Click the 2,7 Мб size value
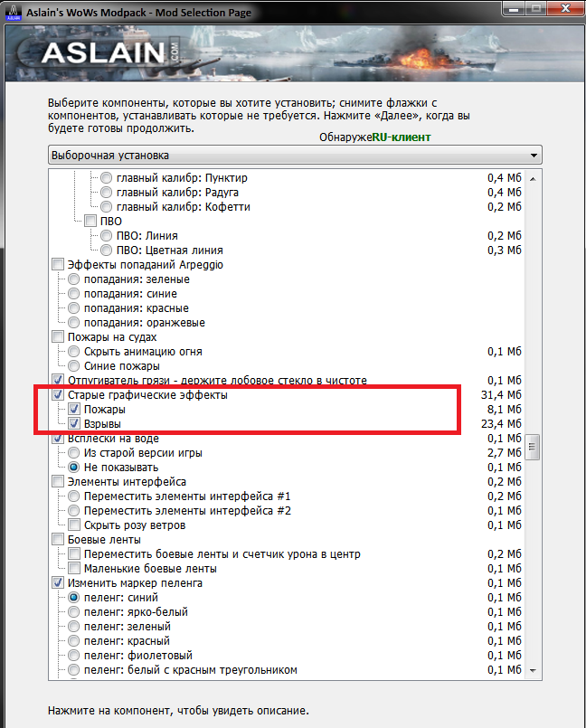 505,452
